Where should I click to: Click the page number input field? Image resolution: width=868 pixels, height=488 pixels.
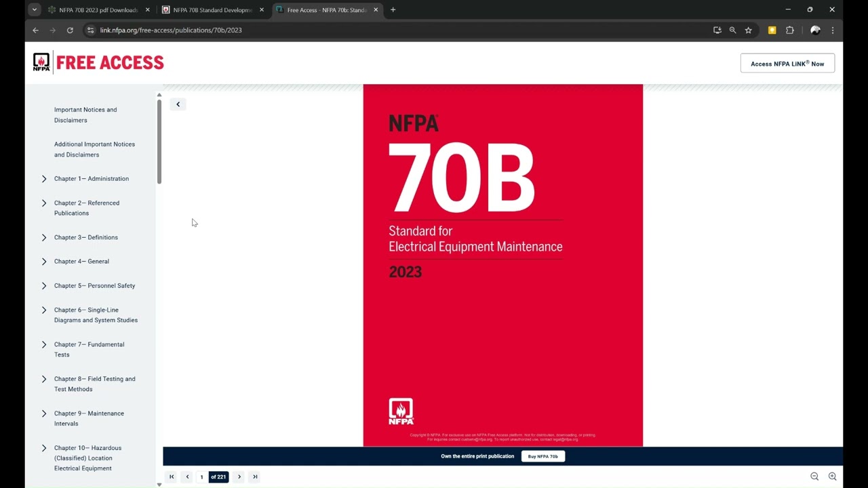click(x=201, y=476)
